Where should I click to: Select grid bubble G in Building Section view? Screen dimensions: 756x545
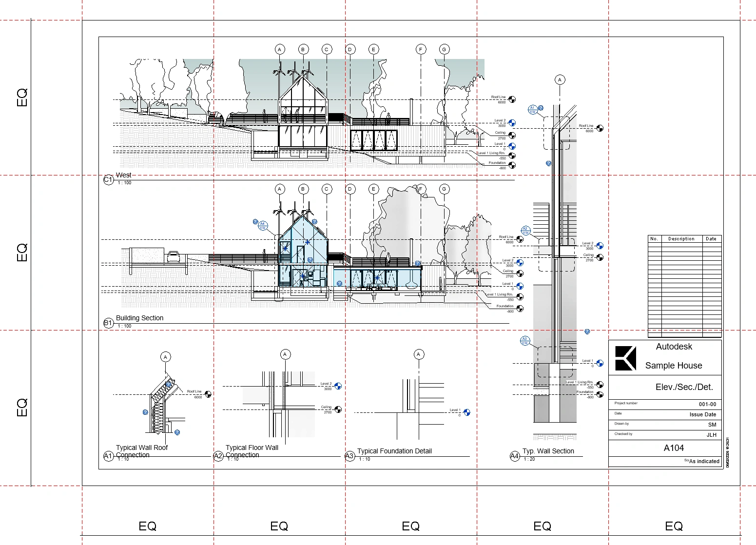pyautogui.click(x=444, y=189)
